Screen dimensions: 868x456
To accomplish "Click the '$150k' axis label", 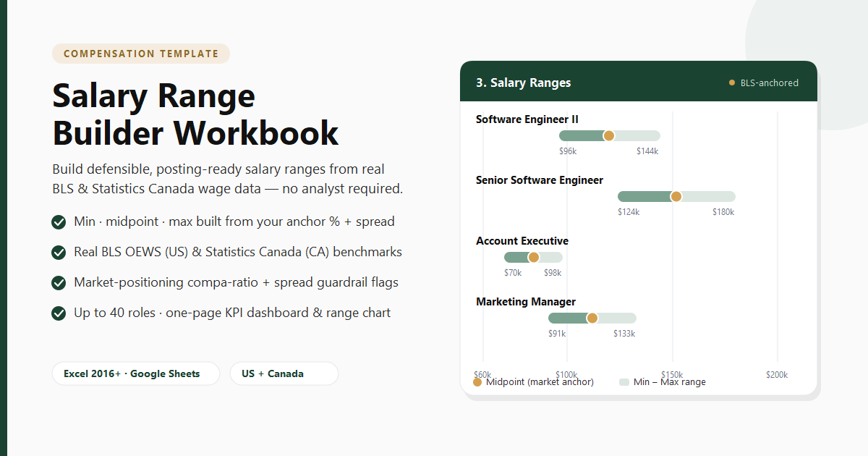I will 672,374.
